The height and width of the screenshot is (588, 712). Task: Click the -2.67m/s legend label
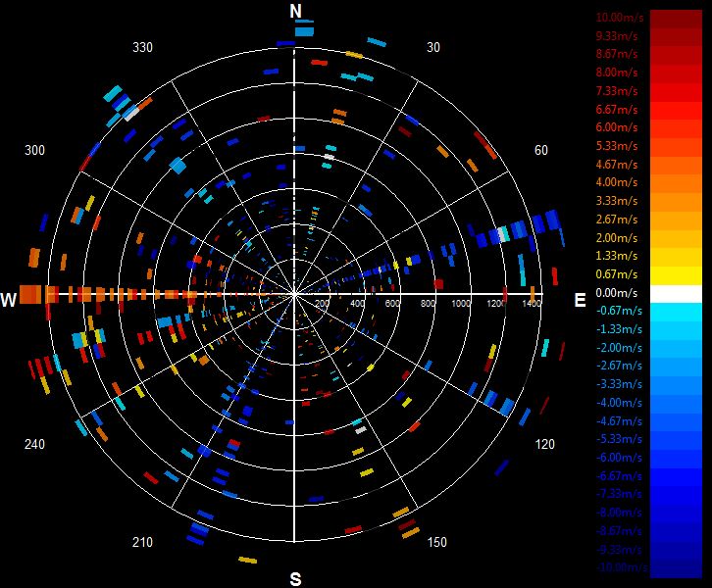pos(619,366)
